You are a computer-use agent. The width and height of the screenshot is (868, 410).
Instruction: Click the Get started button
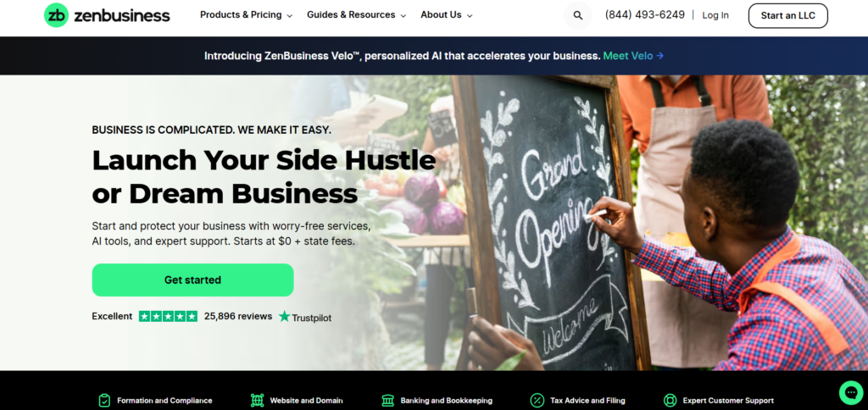coord(192,280)
